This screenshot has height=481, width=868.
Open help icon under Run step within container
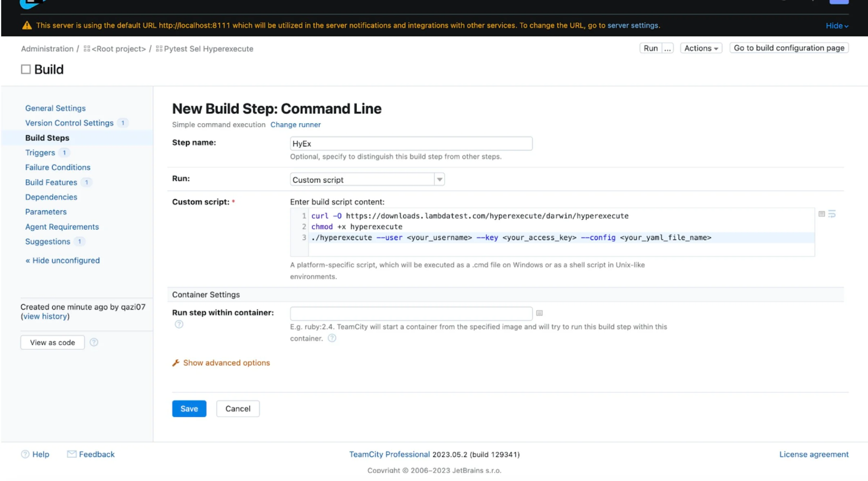[179, 324]
